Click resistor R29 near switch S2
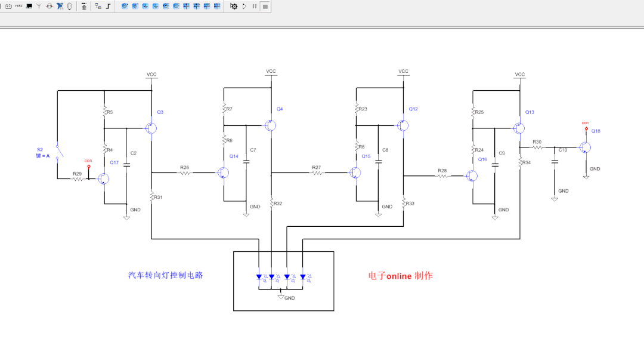The width and height of the screenshot is (644, 351). point(78,178)
